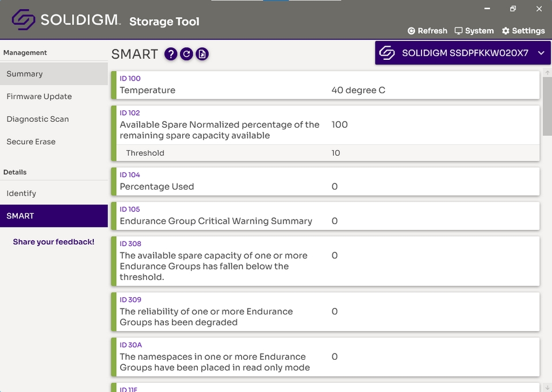The width and height of the screenshot is (552, 392).
Task: Click the Available Spare value 100
Action: [x=340, y=125]
